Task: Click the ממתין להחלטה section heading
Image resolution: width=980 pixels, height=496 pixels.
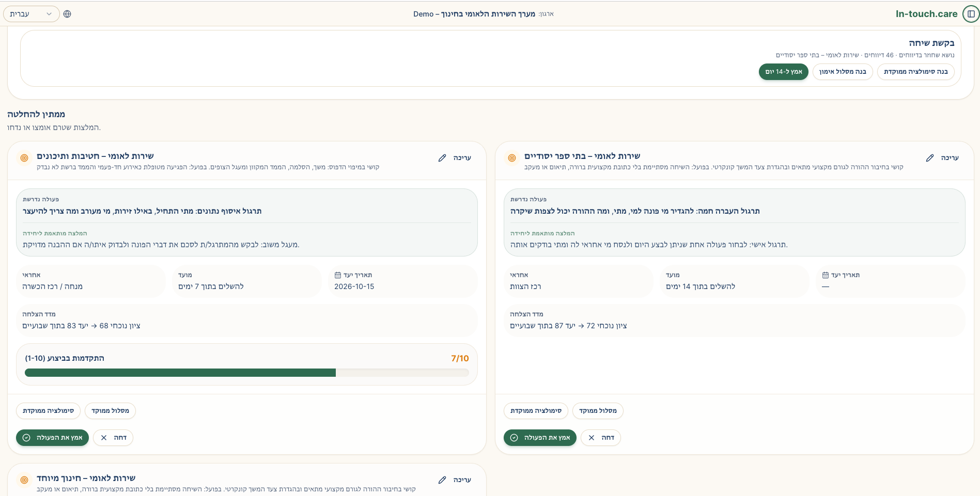Action: point(36,115)
